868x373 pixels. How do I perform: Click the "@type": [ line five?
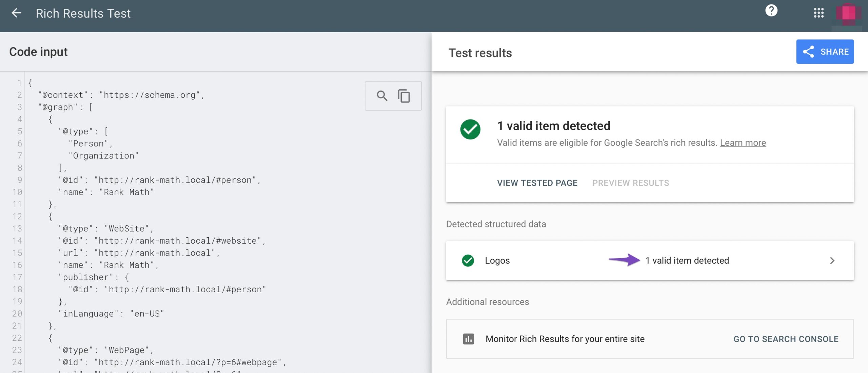coord(83,131)
